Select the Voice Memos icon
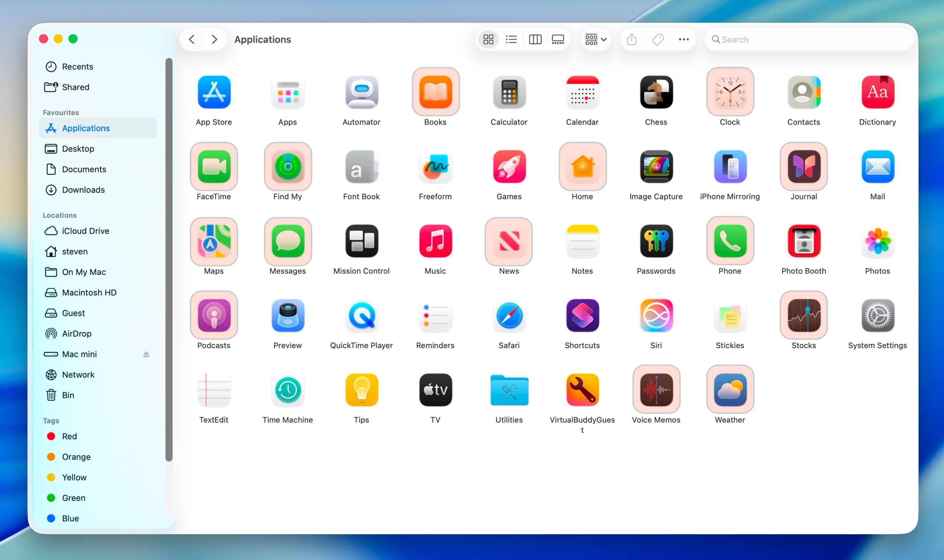Screen dimensions: 944x560 tap(656, 390)
